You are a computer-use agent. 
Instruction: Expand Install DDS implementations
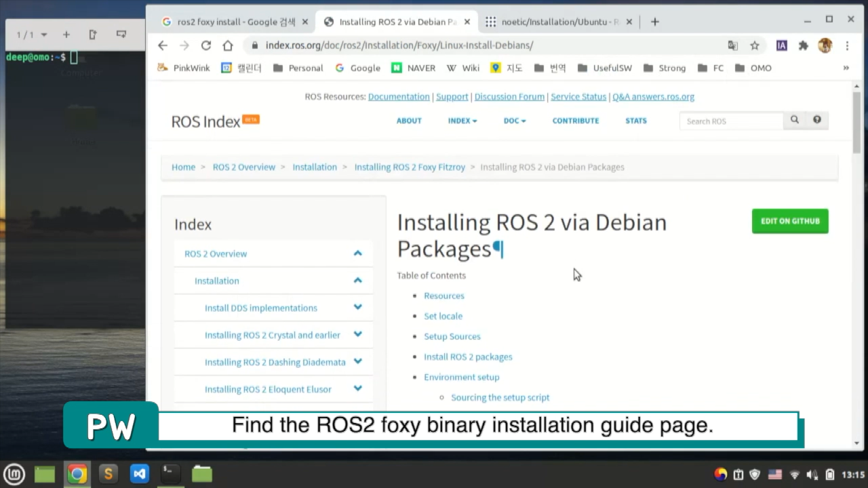[x=357, y=307]
